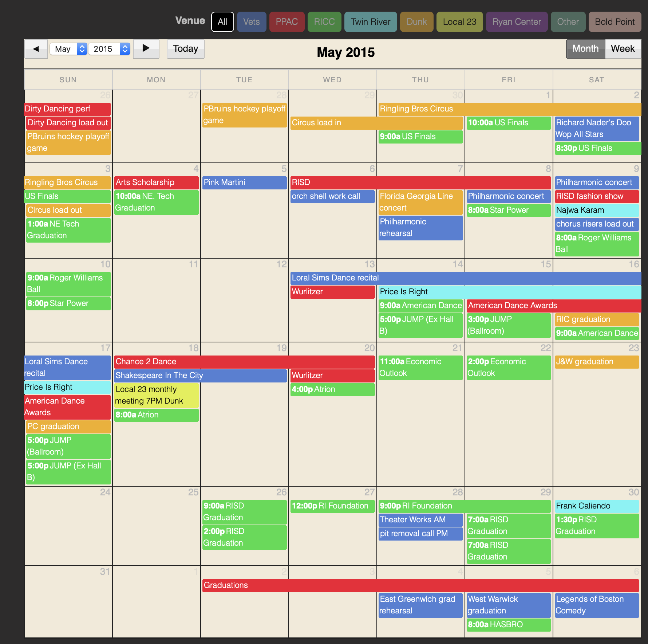Select the Bold Point venue filter
Image resolution: width=648 pixels, height=644 pixels.
pos(615,22)
